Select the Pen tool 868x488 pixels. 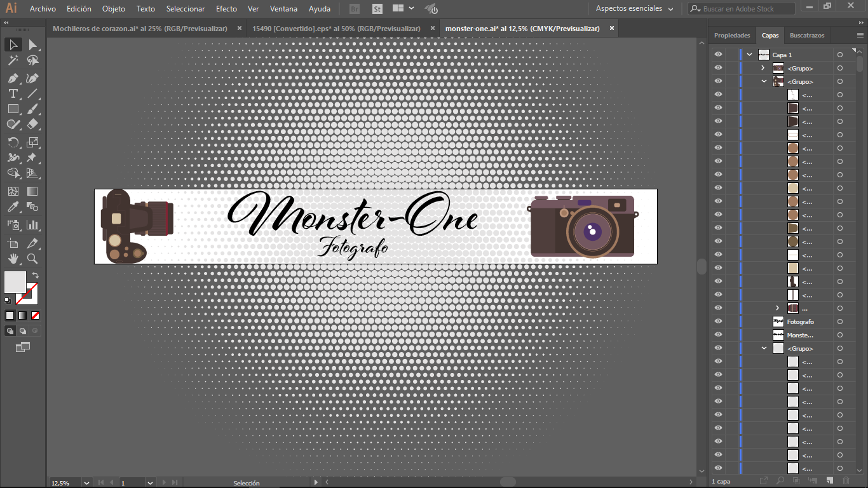[13, 78]
